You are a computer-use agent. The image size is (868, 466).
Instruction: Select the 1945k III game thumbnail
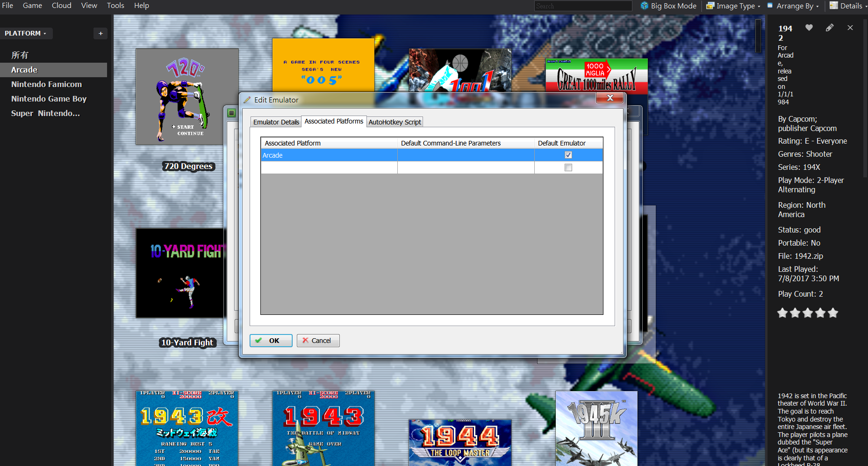coord(596,428)
